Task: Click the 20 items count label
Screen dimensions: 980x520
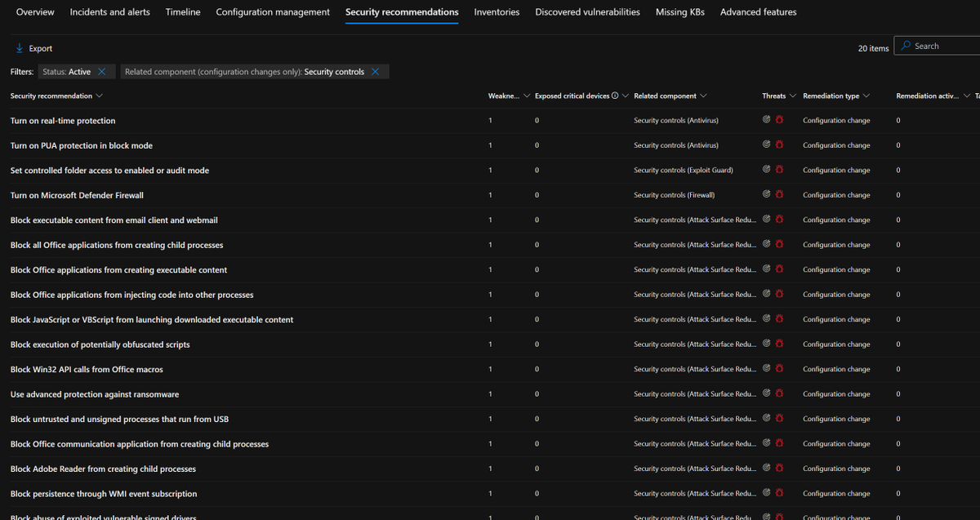Action: coord(873,48)
